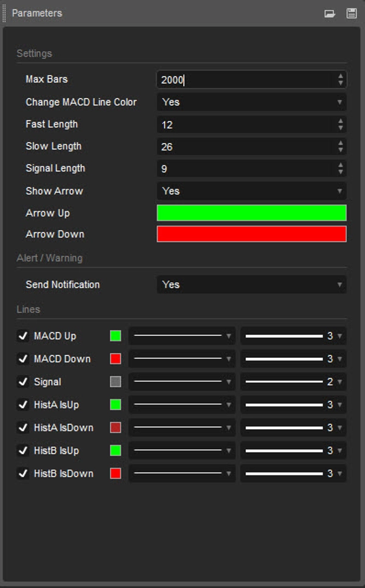Viewport: 365px width, 588px height.
Task: Increase Fast Length with the up arrow
Action: click(341, 121)
